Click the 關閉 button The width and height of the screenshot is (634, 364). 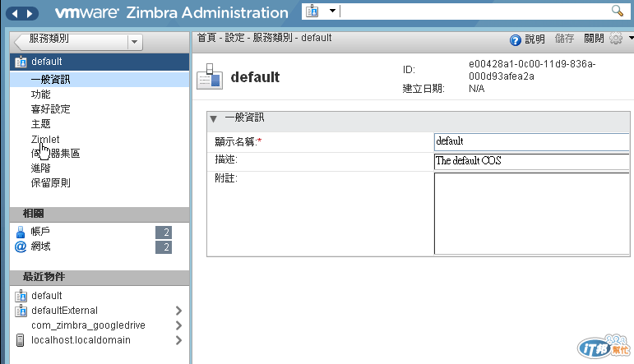pyautogui.click(x=594, y=39)
